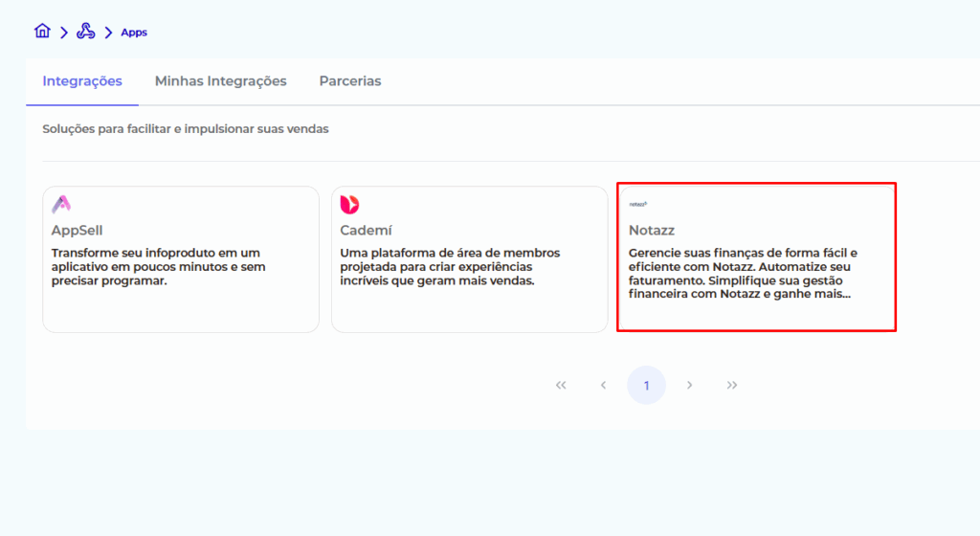This screenshot has width=980, height=536.
Task: Click the small Notazz logo
Action: 638,204
